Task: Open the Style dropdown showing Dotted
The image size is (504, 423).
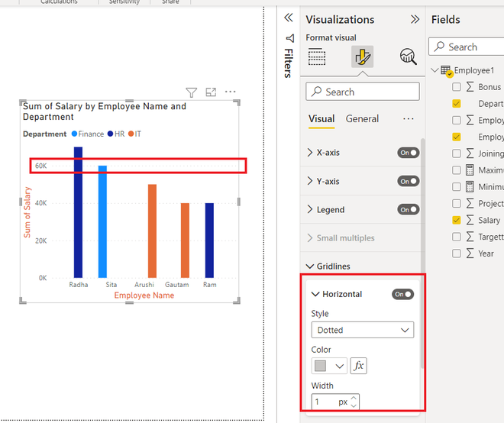Action: 363,330
